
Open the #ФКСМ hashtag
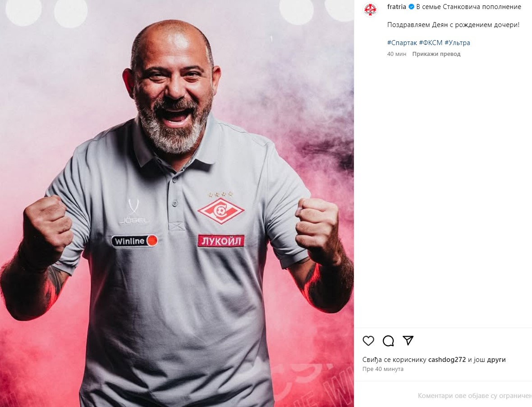(431, 43)
